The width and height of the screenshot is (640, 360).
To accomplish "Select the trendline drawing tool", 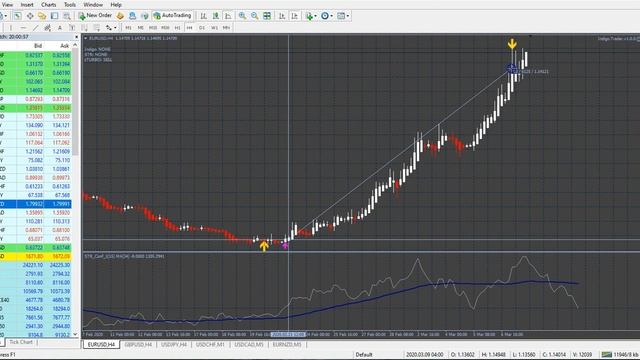I will tap(36, 28).
